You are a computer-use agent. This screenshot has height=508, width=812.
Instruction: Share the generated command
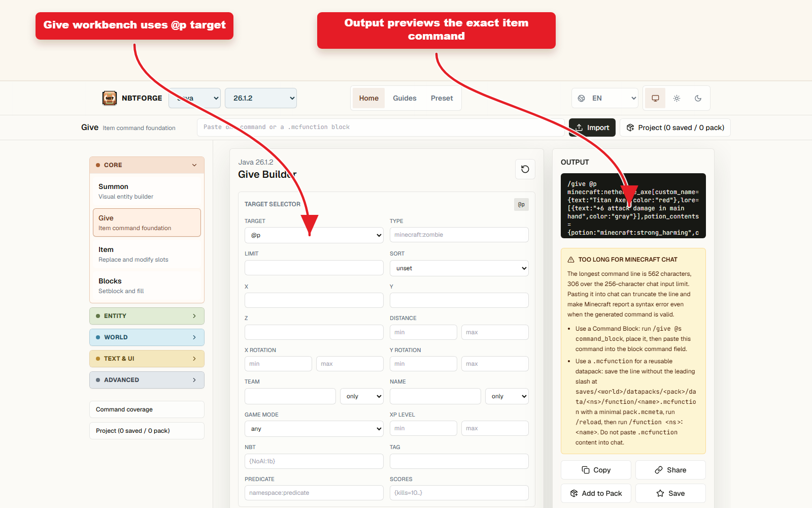670,470
